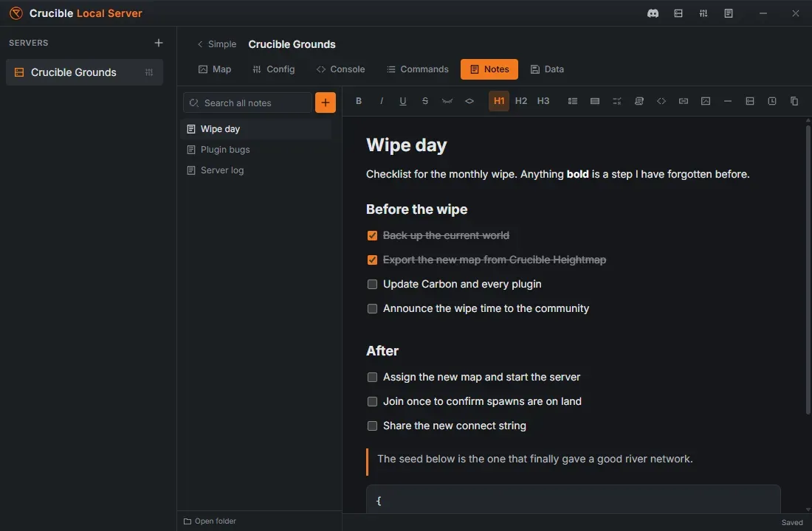Click the two-row panel toolbar icon
This screenshot has height=531, width=812.
click(749, 101)
